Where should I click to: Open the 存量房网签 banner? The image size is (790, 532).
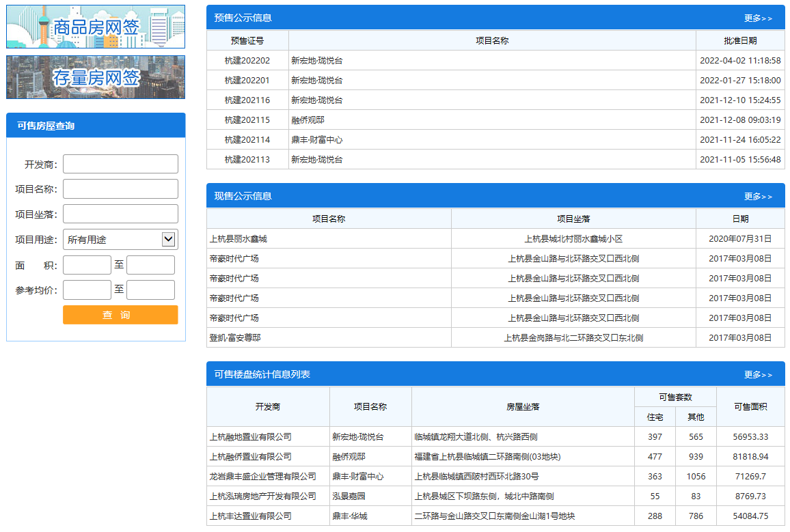point(96,77)
